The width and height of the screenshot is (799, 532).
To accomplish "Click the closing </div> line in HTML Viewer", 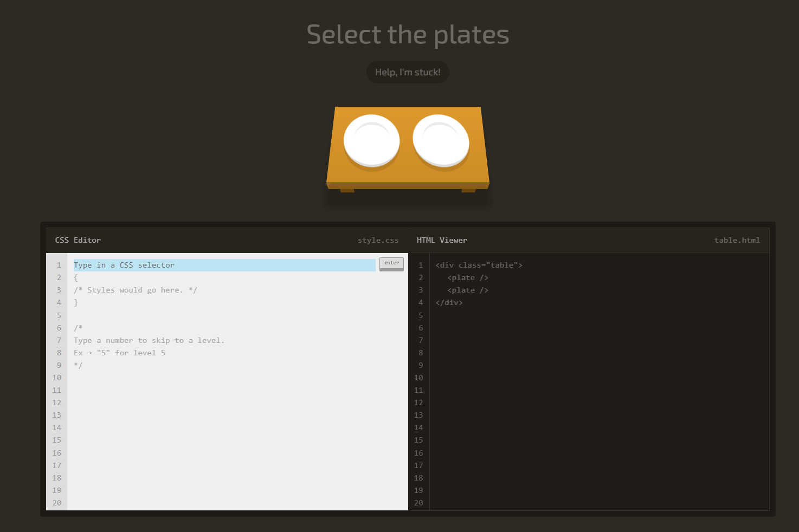I will (x=449, y=302).
